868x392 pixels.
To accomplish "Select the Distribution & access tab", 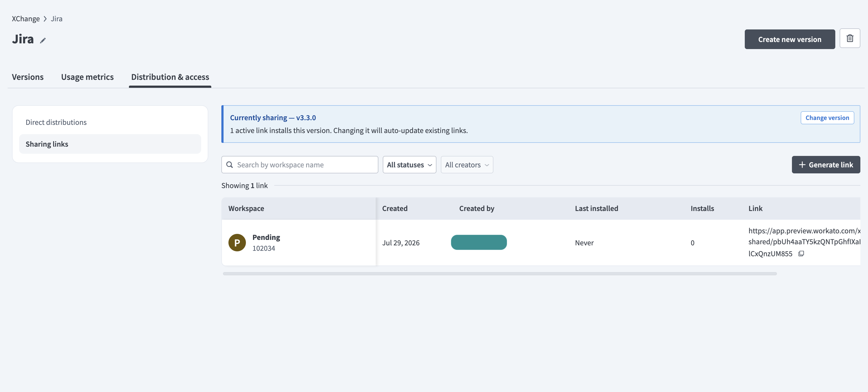I will tap(170, 77).
